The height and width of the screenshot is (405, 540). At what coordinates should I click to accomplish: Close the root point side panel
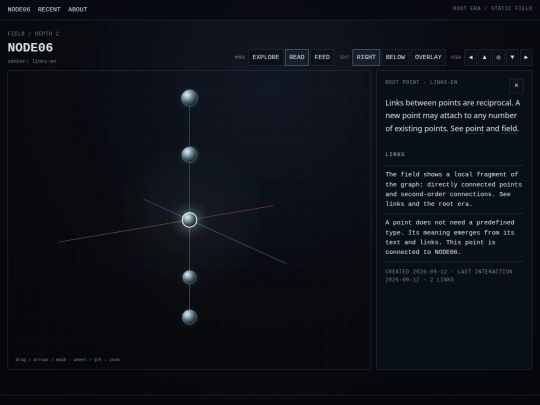click(516, 86)
